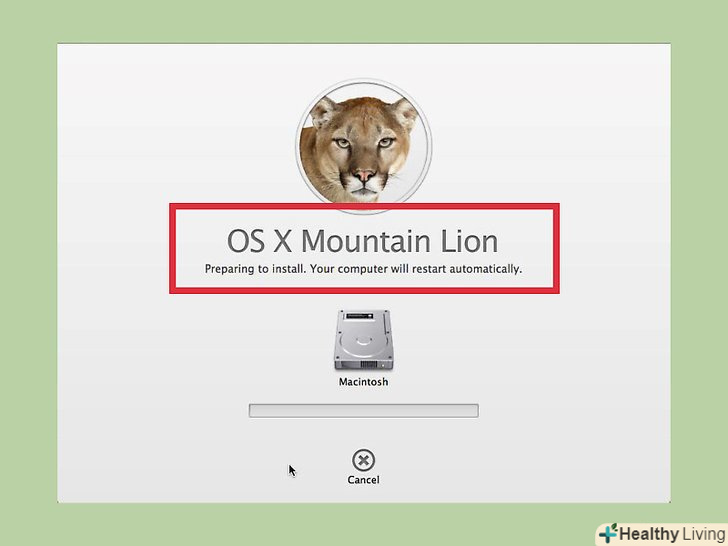
Task: Click the Mountain Lion face logo
Action: click(x=364, y=146)
